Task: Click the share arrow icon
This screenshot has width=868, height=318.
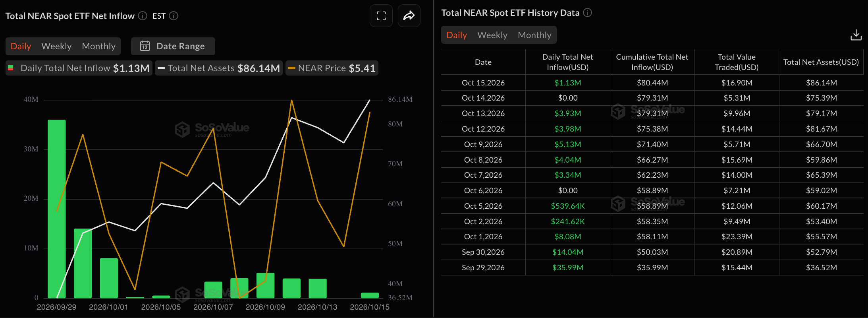Action: tap(409, 16)
